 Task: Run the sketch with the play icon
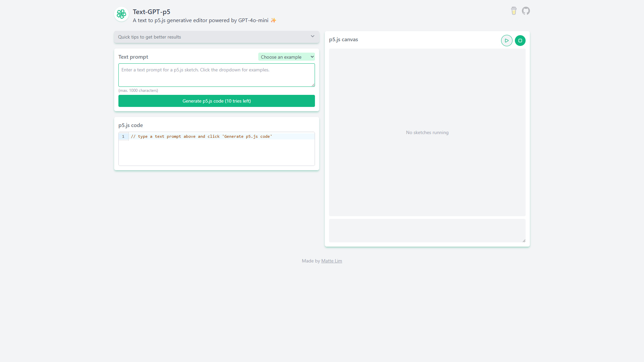point(507,41)
